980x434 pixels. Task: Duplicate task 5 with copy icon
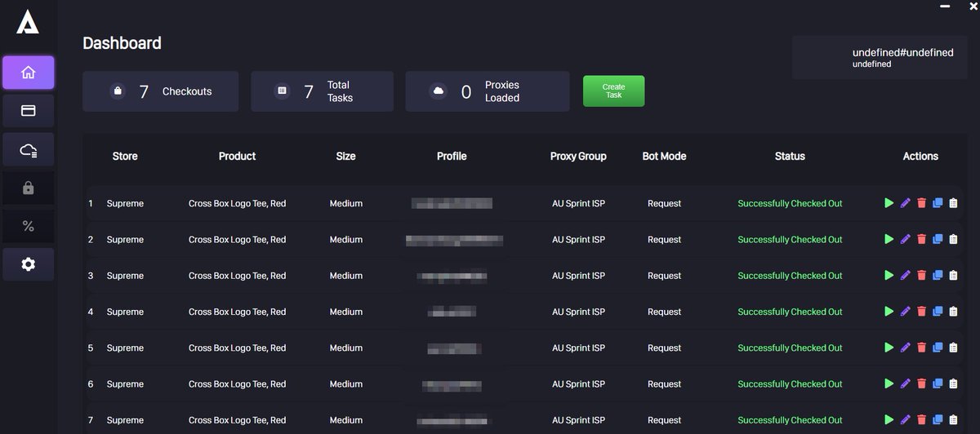938,348
